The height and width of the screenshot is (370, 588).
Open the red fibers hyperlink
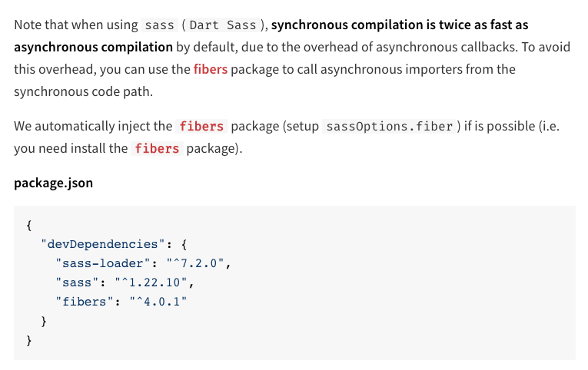tap(211, 69)
